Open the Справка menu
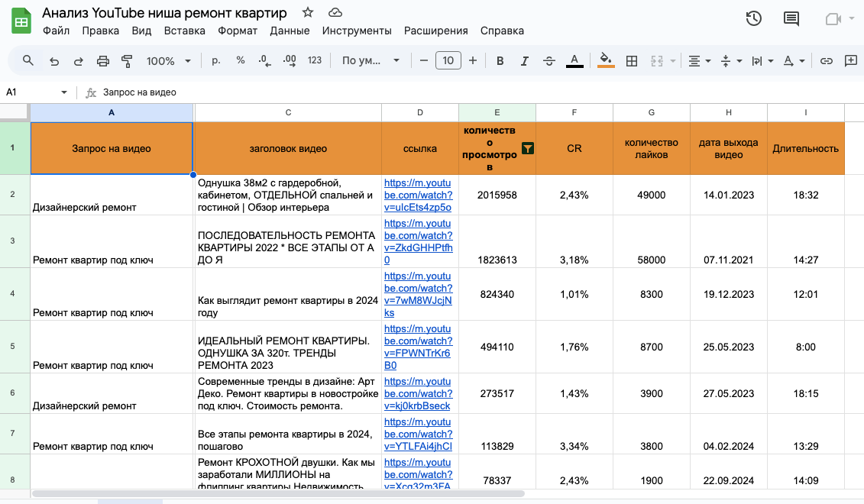The image size is (864, 504). coord(502,31)
